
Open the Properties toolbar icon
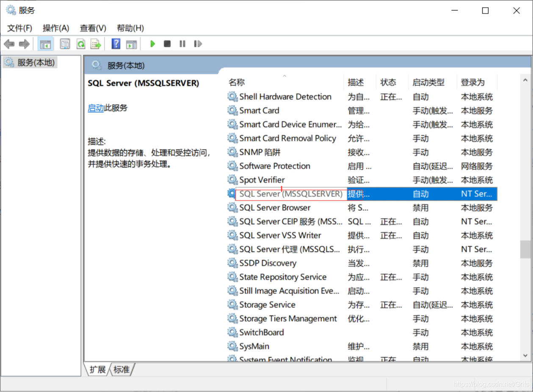tap(65, 44)
